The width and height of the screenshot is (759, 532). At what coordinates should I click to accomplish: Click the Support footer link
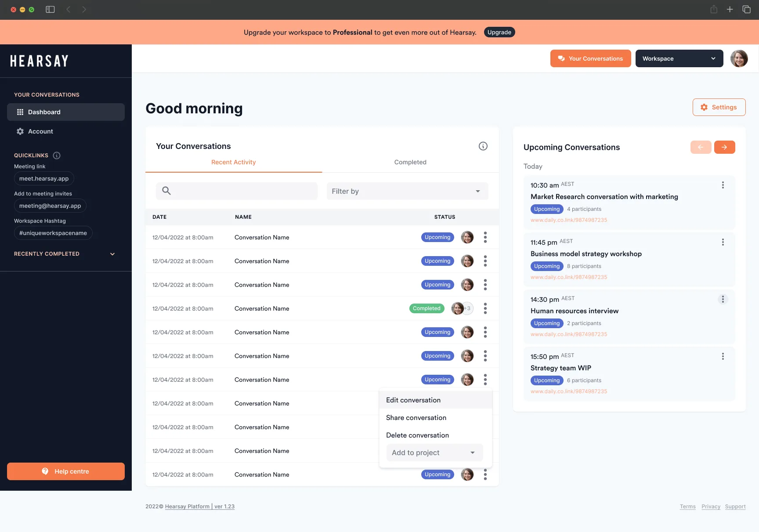(735, 507)
